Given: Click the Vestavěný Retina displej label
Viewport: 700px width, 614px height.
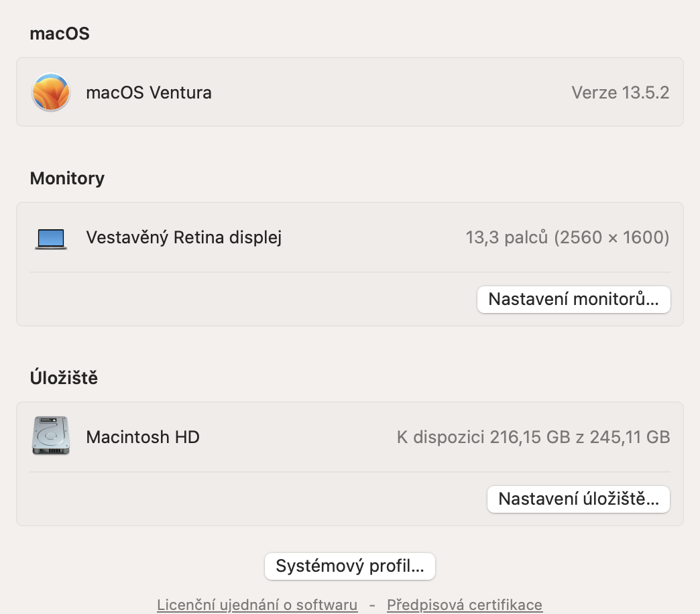Looking at the screenshot, I should click(184, 237).
